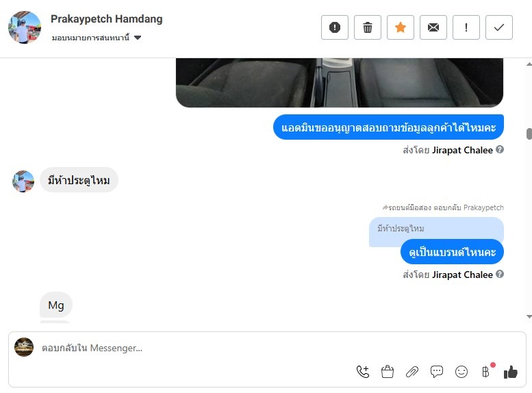
Task: View Prakaypetch Hamdang's header profile picture
Action: pos(25,27)
